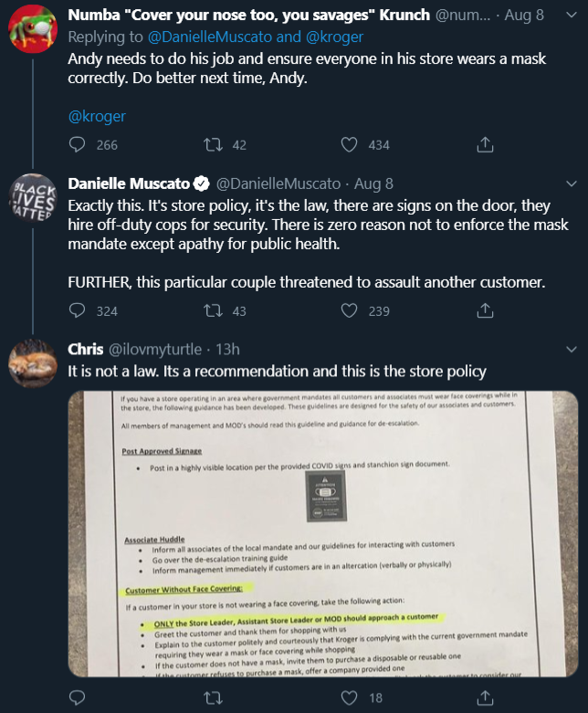
Task: Like Chris's tweet with 18 likes
Action: pos(349,697)
